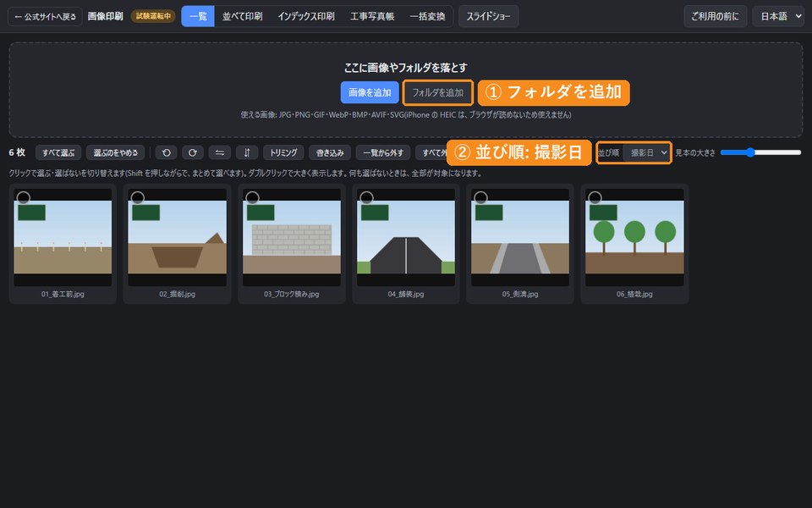
Task: Toggle selection circle on 06_植栽.jpg
Action: (x=595, y=197)
